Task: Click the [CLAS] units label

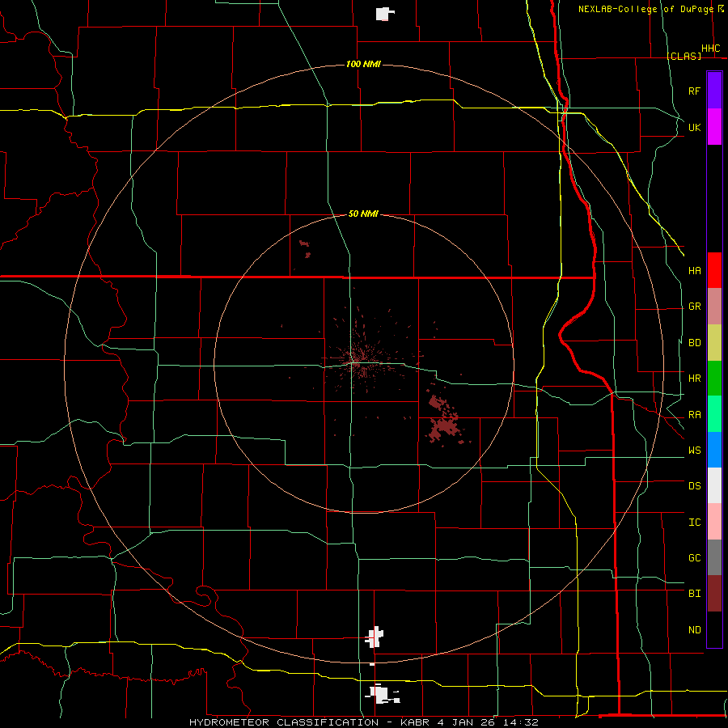Action: pos(684,56)
